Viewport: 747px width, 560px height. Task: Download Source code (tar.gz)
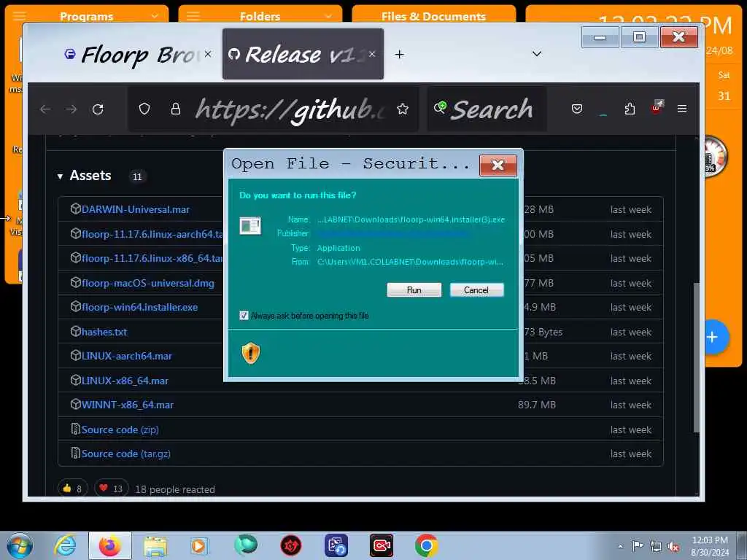[125, 454]
